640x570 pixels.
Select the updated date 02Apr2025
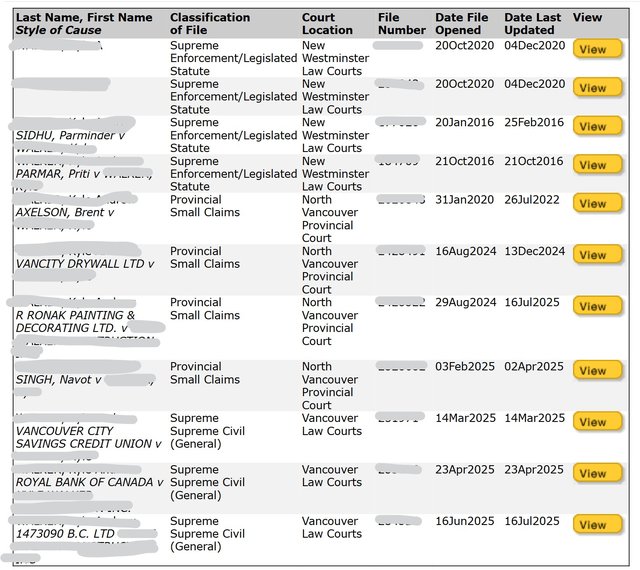click(x=534, y=367)
